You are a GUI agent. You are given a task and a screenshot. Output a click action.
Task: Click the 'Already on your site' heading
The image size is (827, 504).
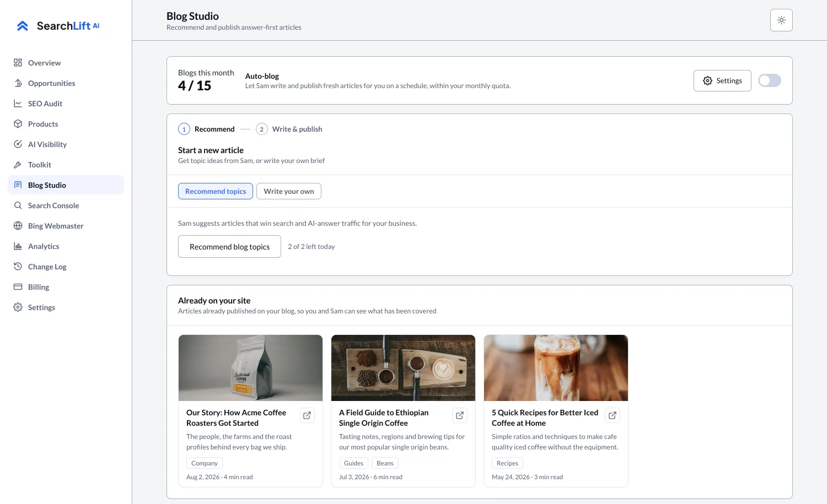coord(214,301)
